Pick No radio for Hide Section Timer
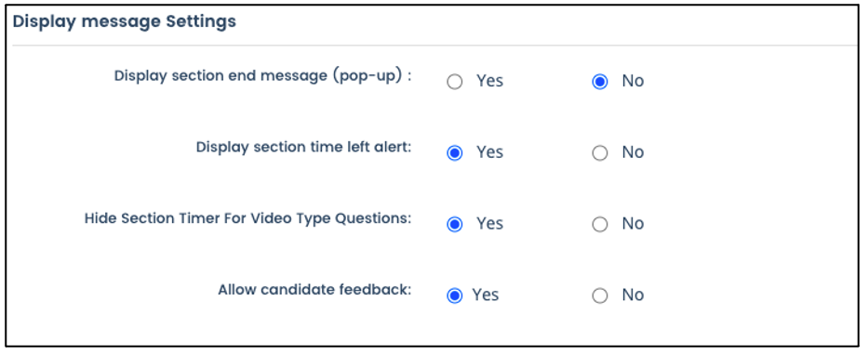The width and height of the screenshot is (868, 354). [x=600, y=225]
